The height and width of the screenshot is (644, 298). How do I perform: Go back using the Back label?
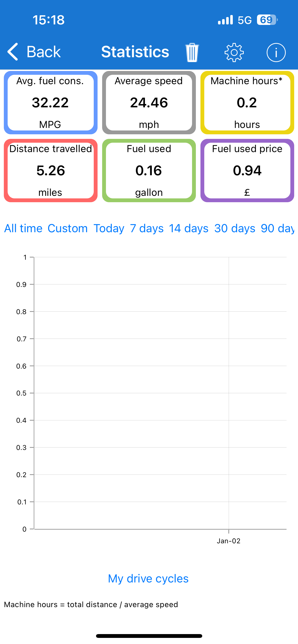44,52
